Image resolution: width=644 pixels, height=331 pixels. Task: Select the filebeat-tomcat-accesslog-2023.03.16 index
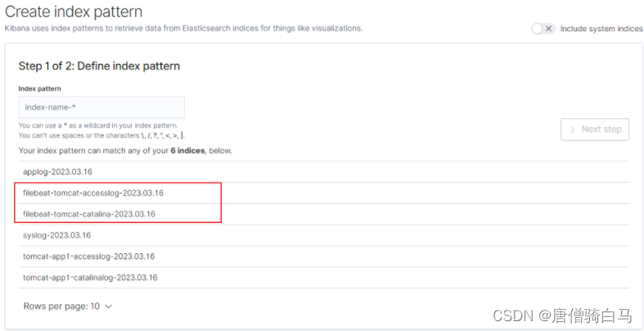[x=93, y=193]
